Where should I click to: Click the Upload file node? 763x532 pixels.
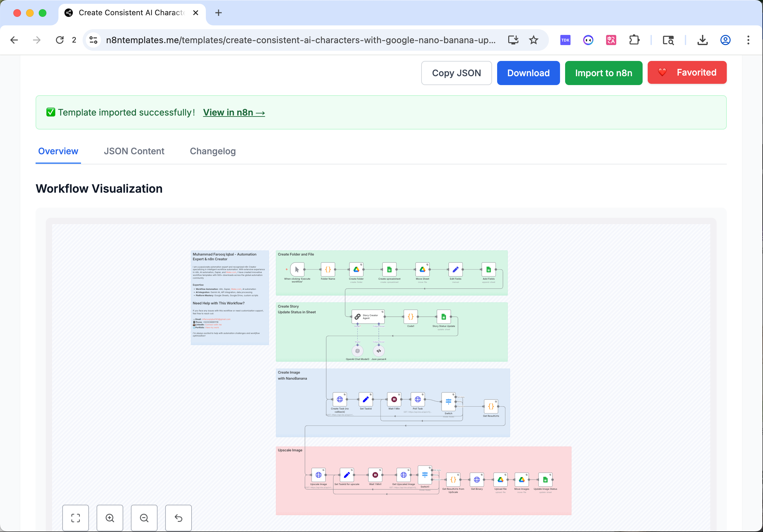pyautogui.click(x=500, y=479)
